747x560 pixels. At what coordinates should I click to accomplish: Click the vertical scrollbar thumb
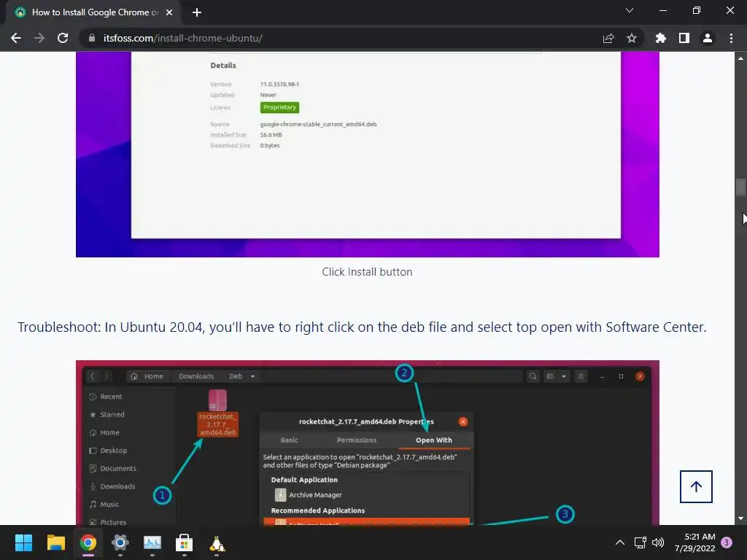coord(740,187)
